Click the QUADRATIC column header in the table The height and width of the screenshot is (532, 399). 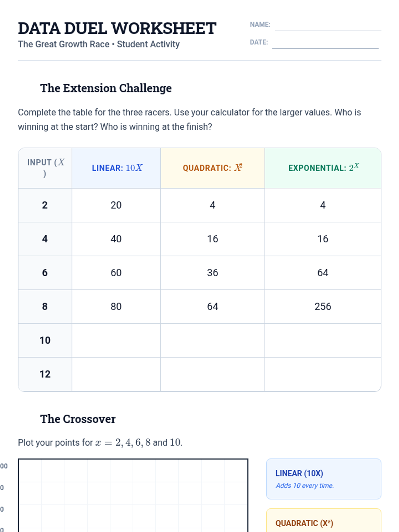(x=212, y=168)
